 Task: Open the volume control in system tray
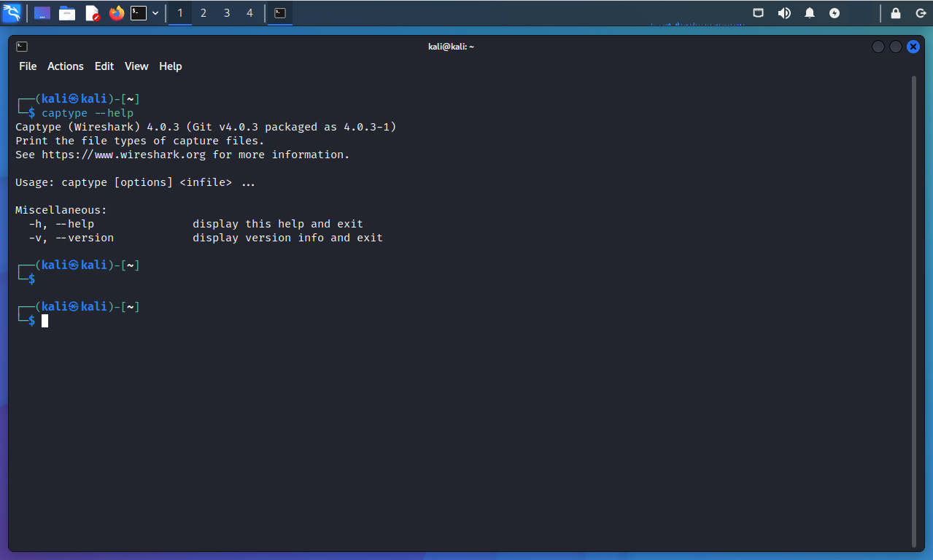pyautogui.click(x=784, y=13)
